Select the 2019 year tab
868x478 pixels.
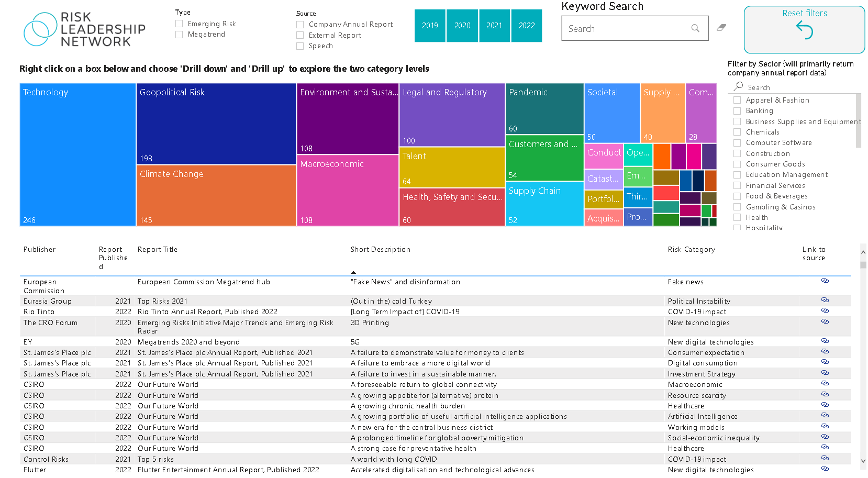(430, 25)
